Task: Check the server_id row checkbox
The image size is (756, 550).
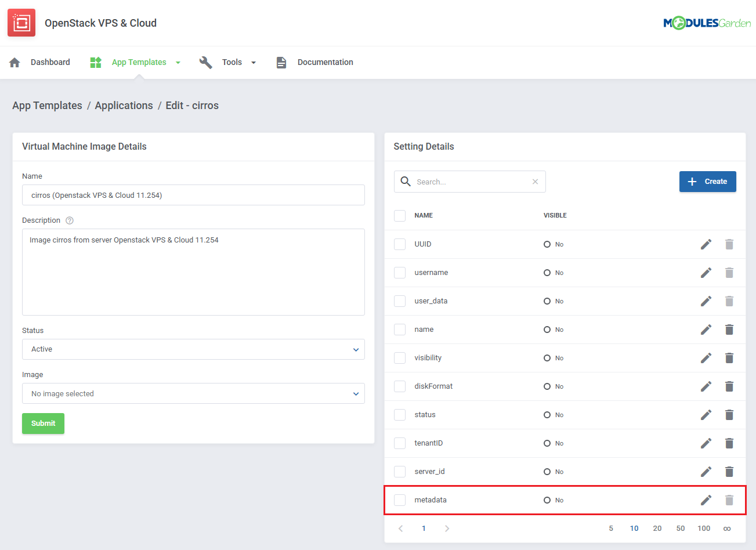Action: coord(400,472)
